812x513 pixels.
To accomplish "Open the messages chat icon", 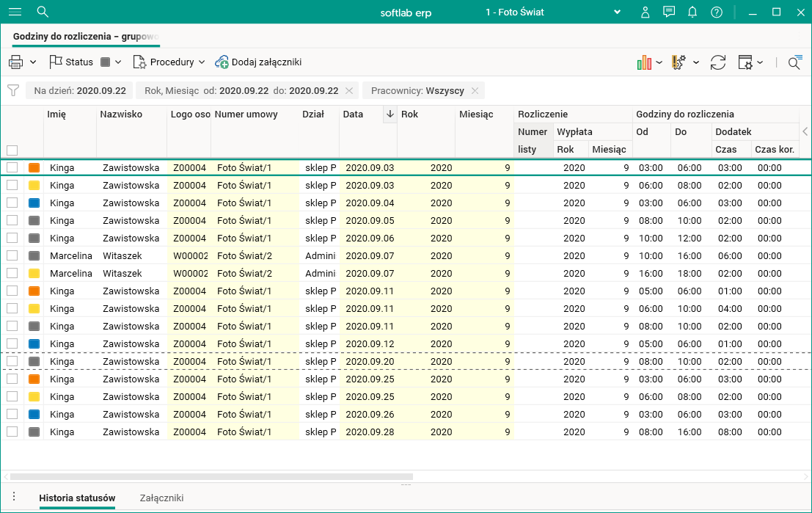I will (x=669, y=12).
